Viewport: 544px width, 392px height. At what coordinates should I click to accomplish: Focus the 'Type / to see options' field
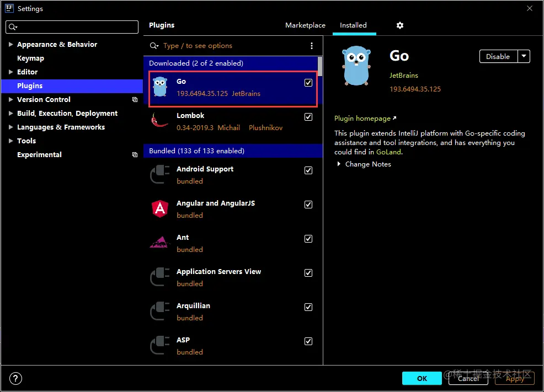[x=229, y=46]
